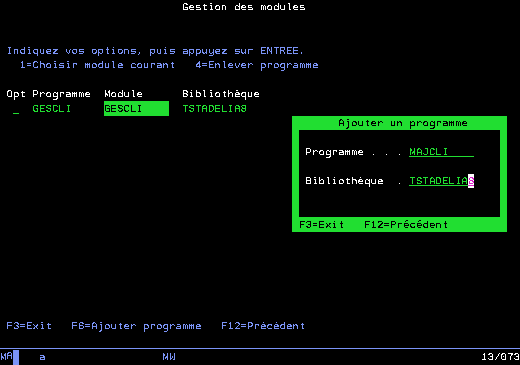Click F6=Ajouter programme function key
Viewport: 520px width, 365px height.
(x=136, y=326)
